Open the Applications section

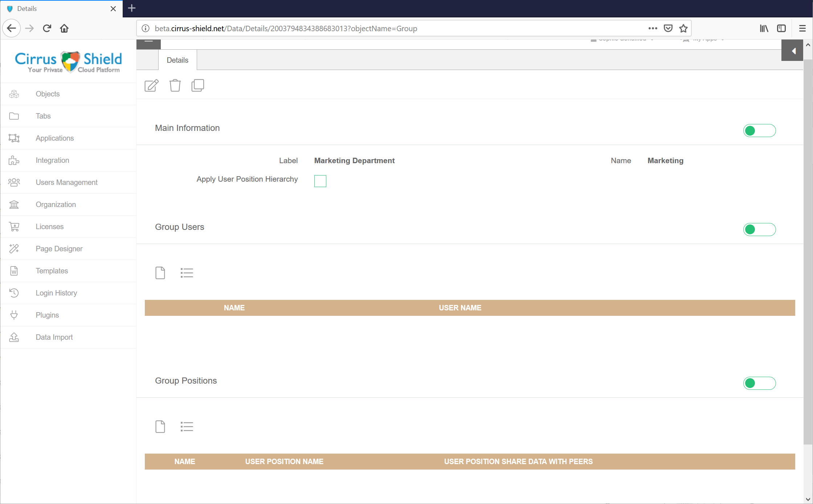[x=55, y=138]
